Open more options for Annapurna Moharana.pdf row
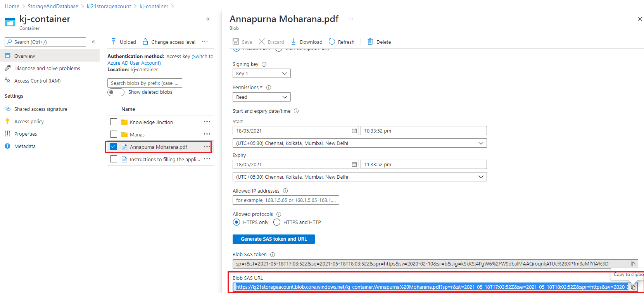Image resolution: width=644 pixels, height=293 pixels. click(207, 146)
